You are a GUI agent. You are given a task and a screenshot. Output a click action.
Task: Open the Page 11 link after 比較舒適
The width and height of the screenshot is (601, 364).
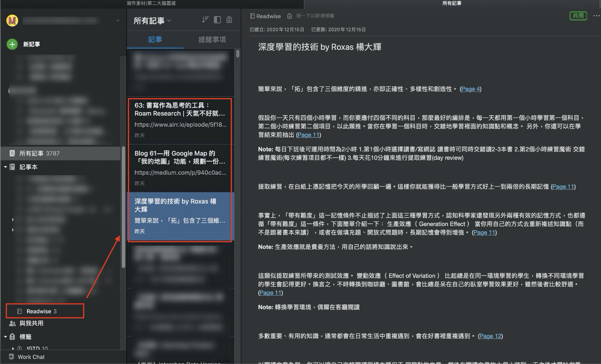tap(271, 293)
